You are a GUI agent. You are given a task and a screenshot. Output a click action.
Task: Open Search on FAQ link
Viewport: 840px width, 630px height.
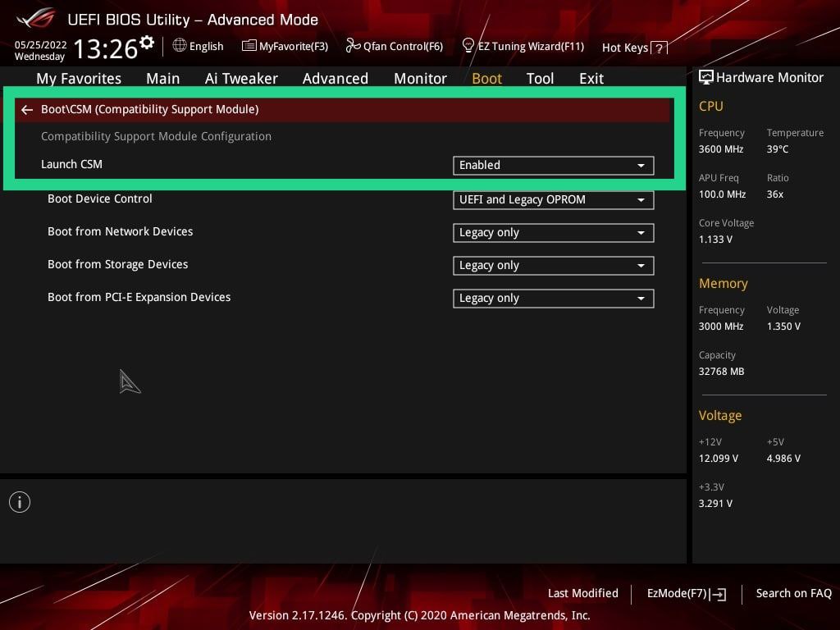(x=793, y=593)
